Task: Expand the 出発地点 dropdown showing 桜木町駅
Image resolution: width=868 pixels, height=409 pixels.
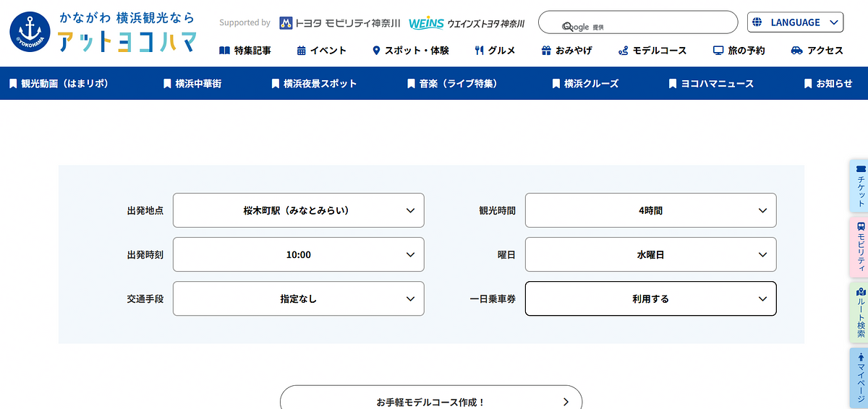Action: click(x=298, y=210)
